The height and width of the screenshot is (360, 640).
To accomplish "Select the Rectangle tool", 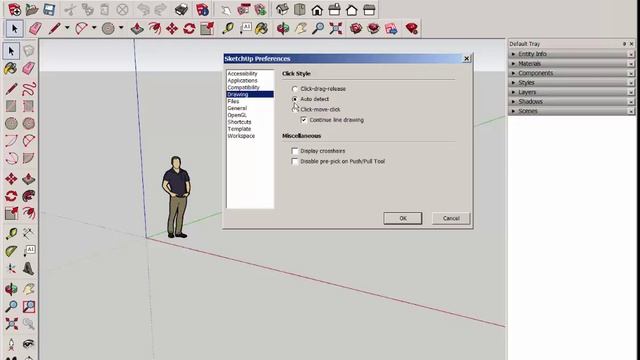I will (11, 106).
